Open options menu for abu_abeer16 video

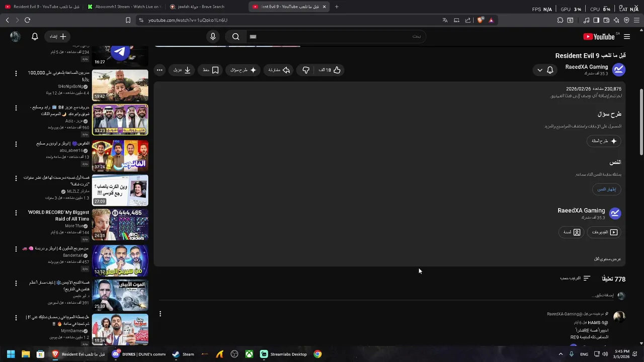(16, 143)
